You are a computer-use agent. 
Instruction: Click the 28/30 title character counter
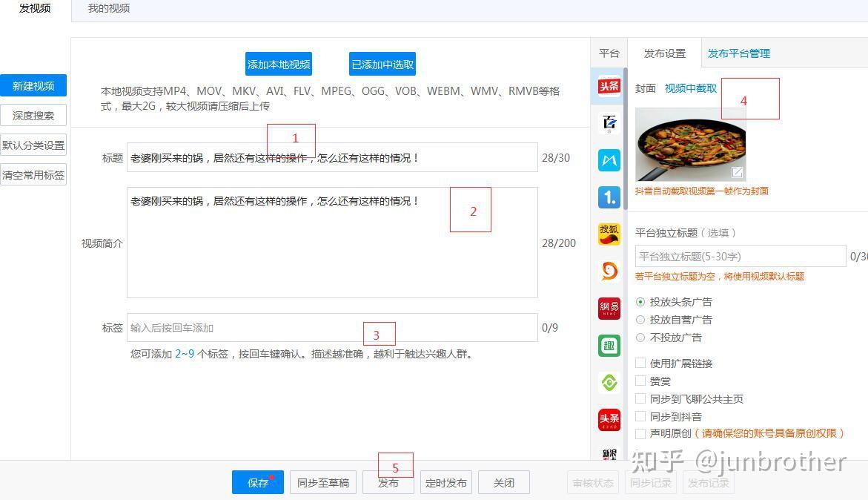pyautogui.click(x=556, y=158)
